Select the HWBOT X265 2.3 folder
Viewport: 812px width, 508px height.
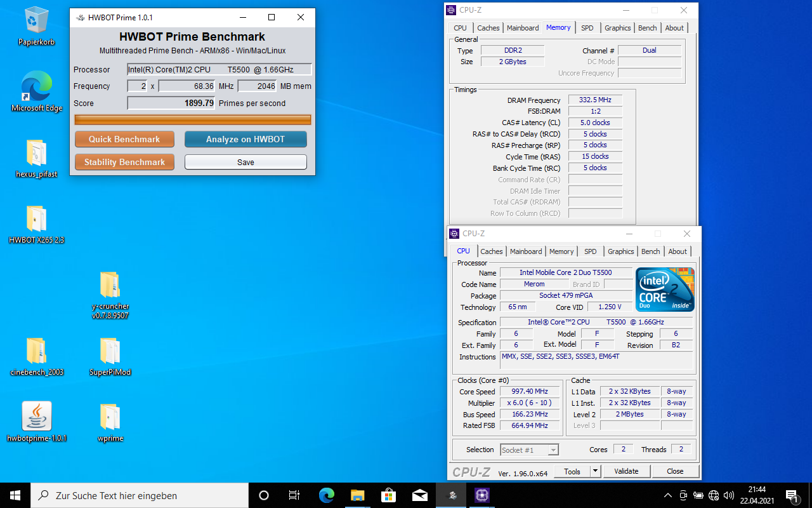36,224
